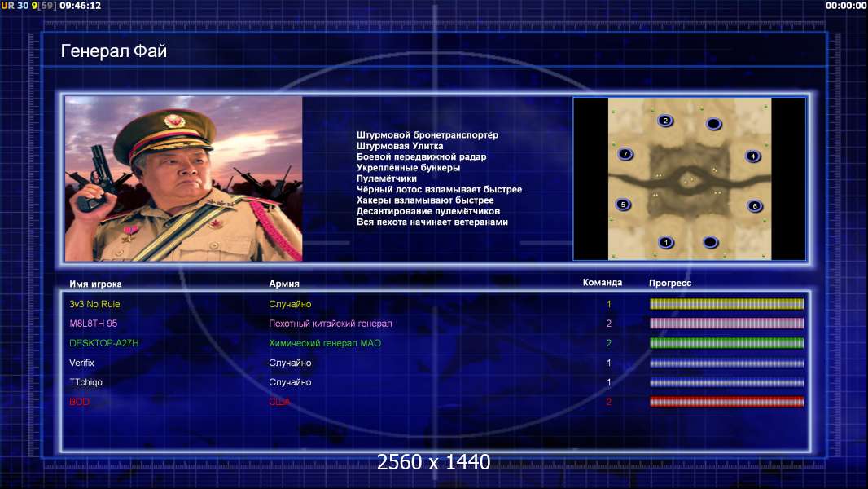
Task: Click empty start slot beside marker 2
Action: (x=714, y=124)
